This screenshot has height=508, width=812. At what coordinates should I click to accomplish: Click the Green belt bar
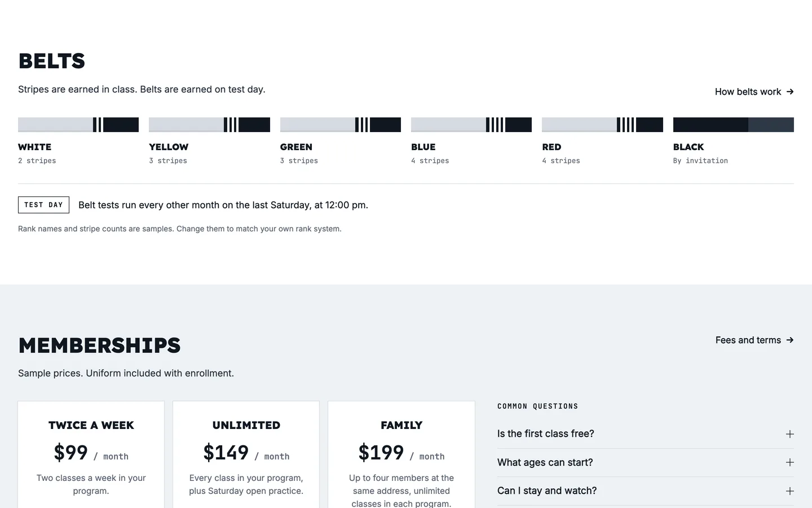pyautogui.click(x=341, y=125)
